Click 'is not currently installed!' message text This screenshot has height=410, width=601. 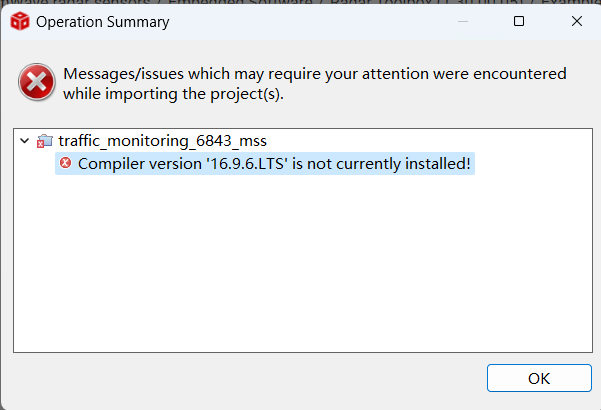(x=381, y=164)
